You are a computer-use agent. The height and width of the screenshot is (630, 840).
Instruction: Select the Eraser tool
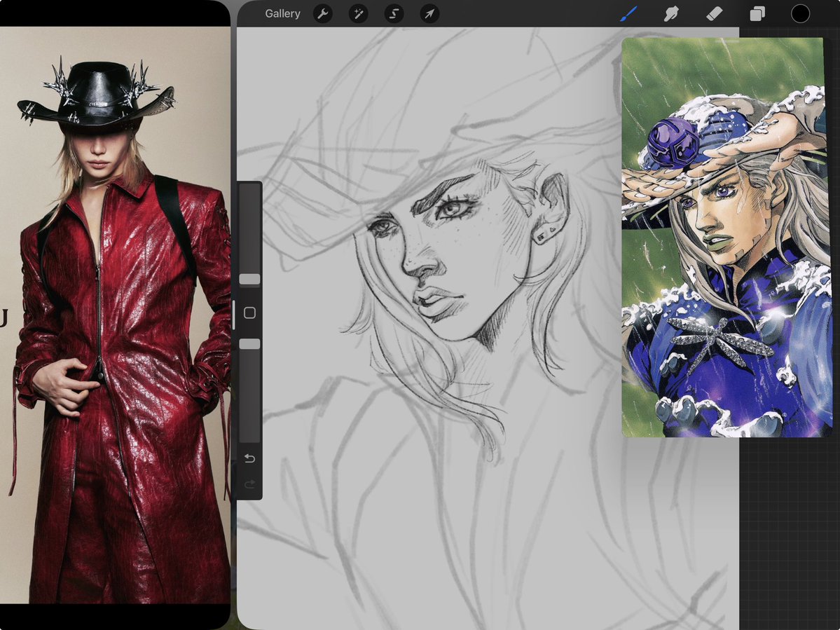coord(714,13)
